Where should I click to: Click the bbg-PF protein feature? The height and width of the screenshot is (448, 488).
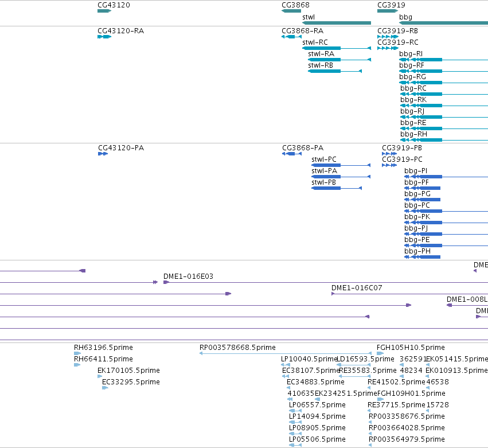422,188
